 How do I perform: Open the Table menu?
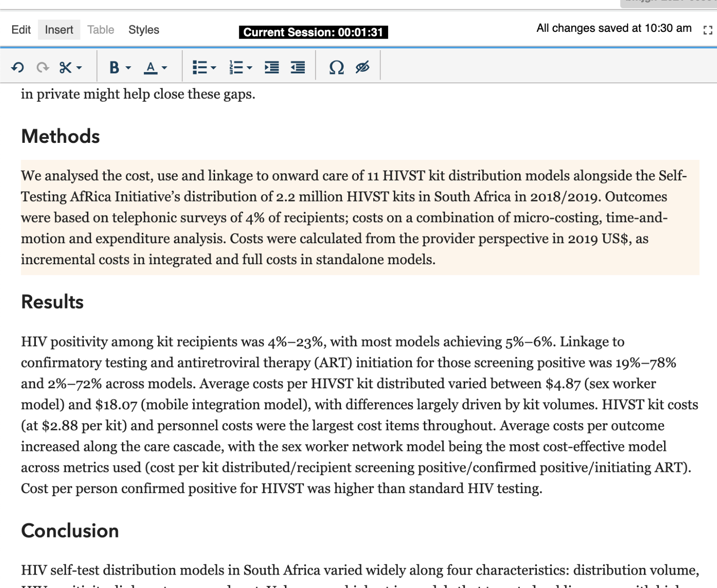(101, 30)
